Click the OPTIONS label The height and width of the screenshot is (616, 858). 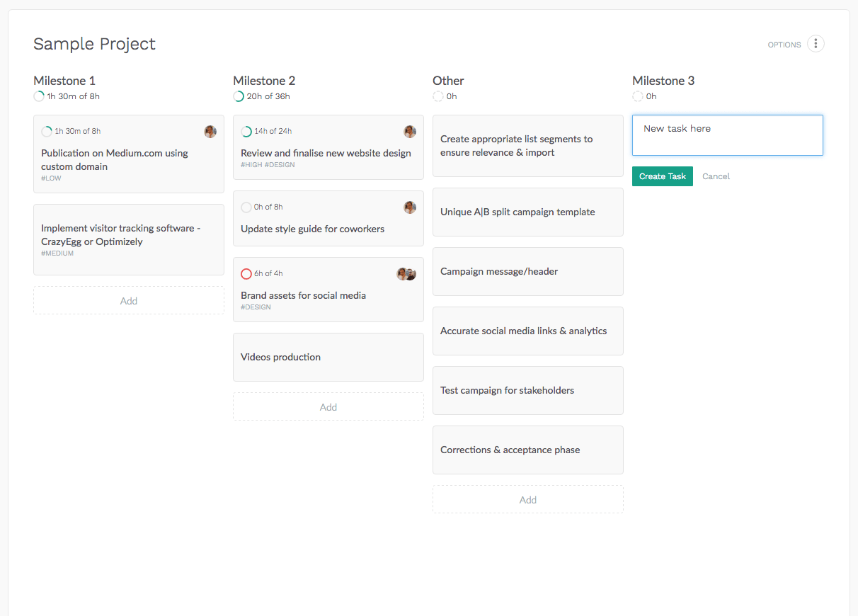(x=784, y=45)
